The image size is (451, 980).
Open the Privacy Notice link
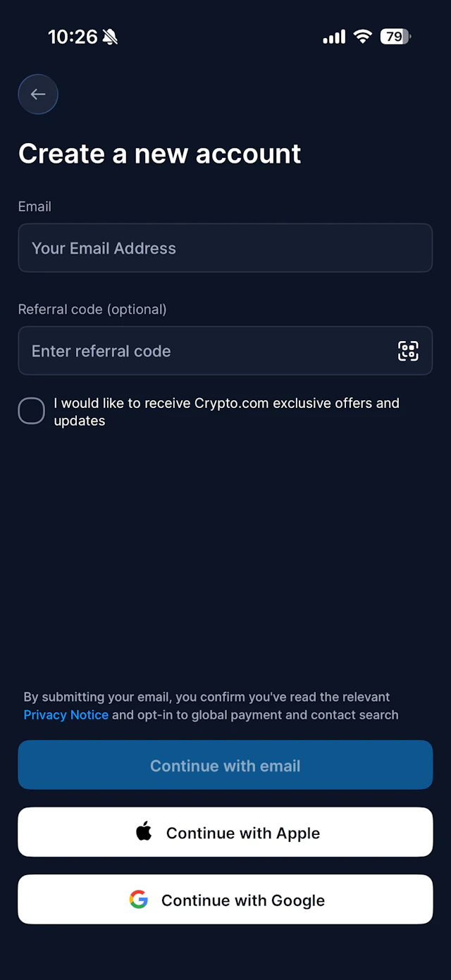tap(66, 715)
